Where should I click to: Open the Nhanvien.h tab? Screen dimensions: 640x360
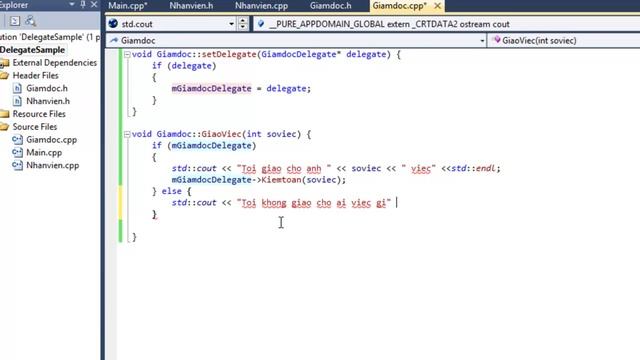191,6
